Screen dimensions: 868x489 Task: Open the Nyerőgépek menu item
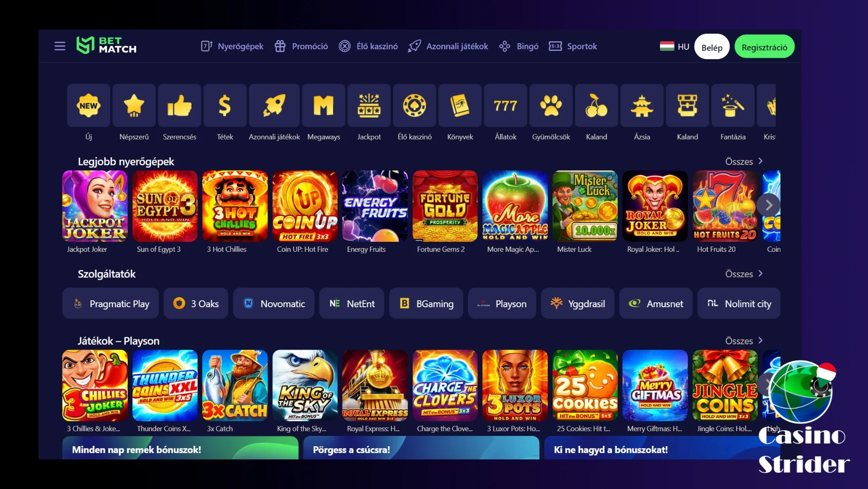[232, 46]
